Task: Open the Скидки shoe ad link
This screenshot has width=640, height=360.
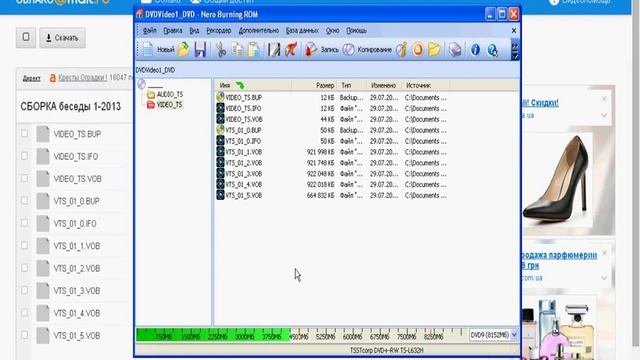Action: tap(541, 103)
